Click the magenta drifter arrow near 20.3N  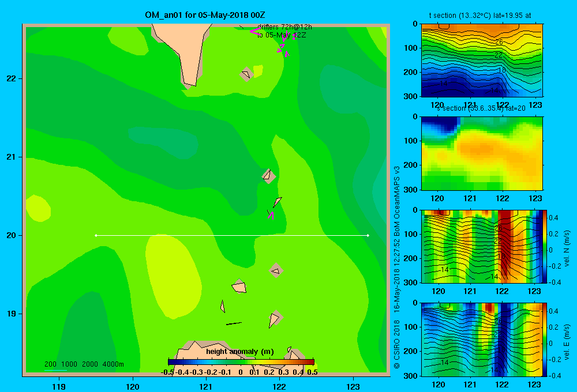[x=271, y=215]
